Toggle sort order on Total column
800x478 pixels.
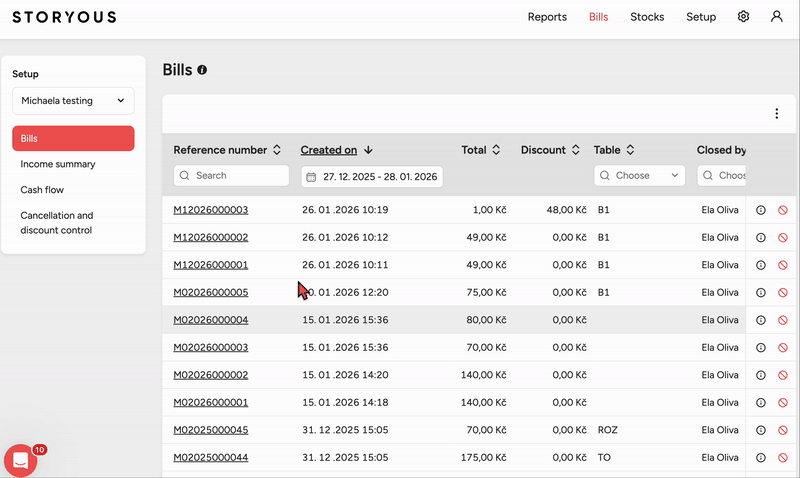(496, 150)
